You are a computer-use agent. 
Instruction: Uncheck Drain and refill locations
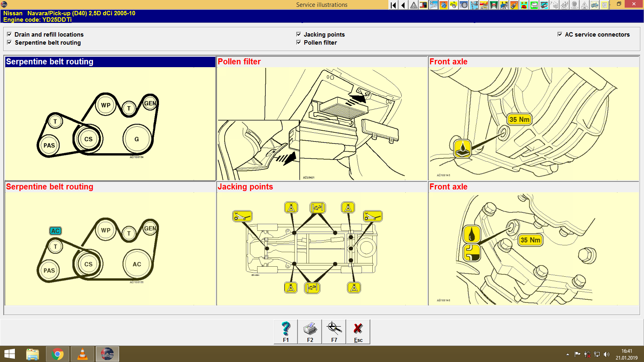(9, 34)
